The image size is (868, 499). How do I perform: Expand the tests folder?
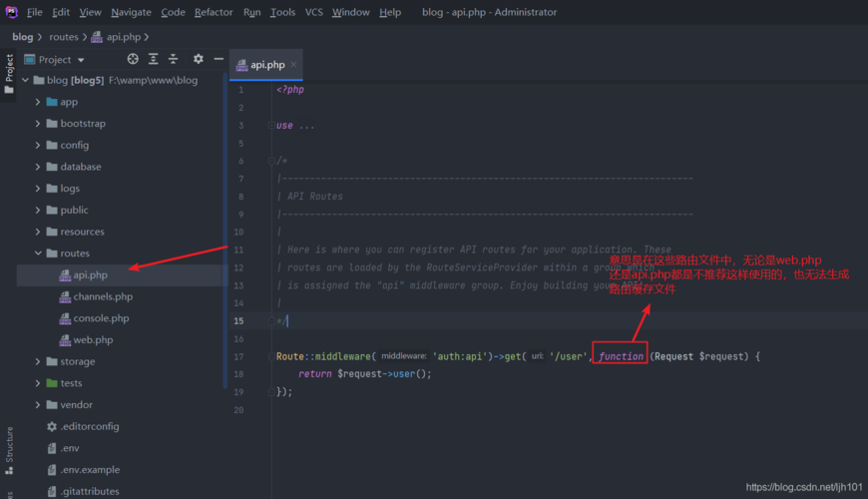click(x=38, y=383)
